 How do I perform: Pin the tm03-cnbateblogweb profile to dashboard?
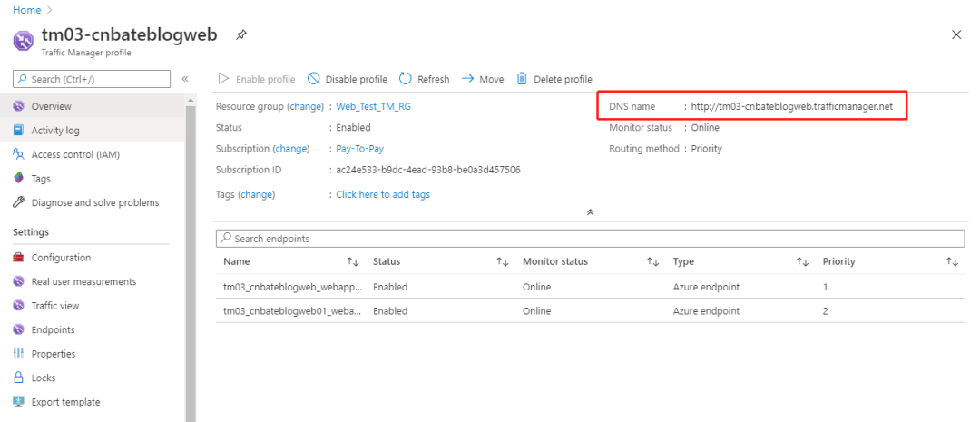point(240,35)
